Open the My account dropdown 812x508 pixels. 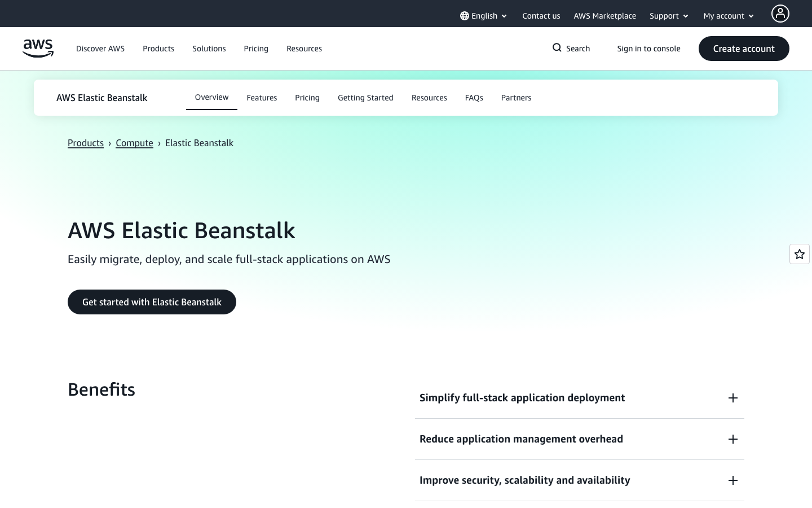point(729,16)
